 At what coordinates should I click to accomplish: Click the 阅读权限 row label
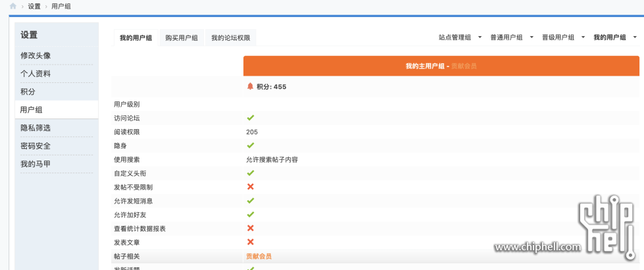click(127, 132)
